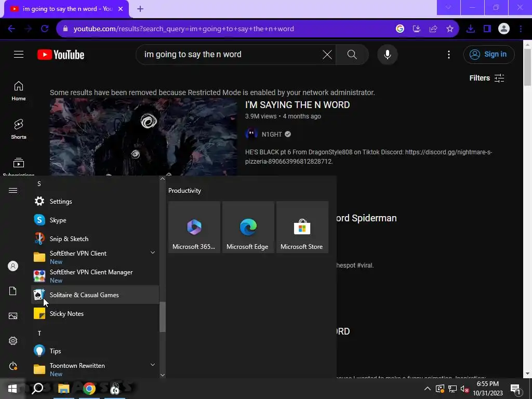Open the Microsoft Edge tile

[x=248, y=227]
